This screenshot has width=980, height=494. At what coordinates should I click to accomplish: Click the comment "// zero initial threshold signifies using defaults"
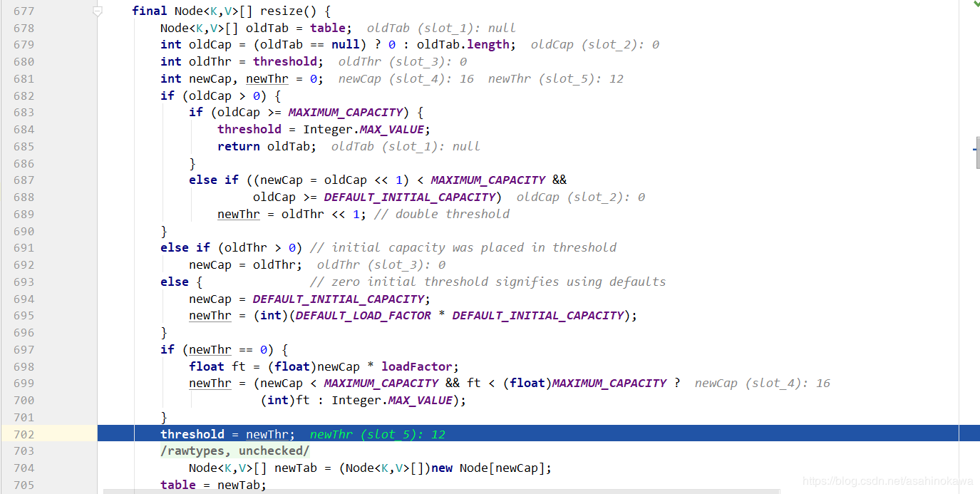click(x=488, y=282)
